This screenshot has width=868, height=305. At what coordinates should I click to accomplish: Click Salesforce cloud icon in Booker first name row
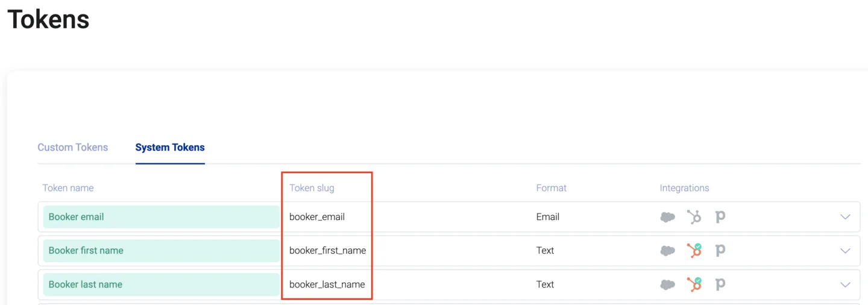point(667,251)
